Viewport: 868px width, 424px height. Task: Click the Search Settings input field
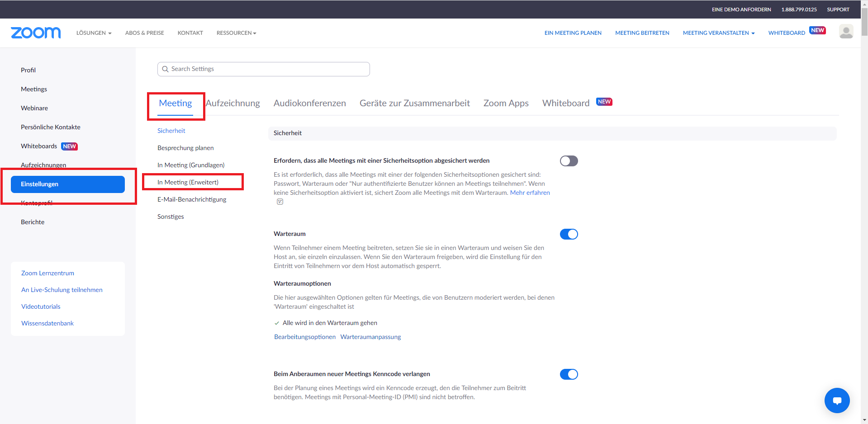[263, 69]
